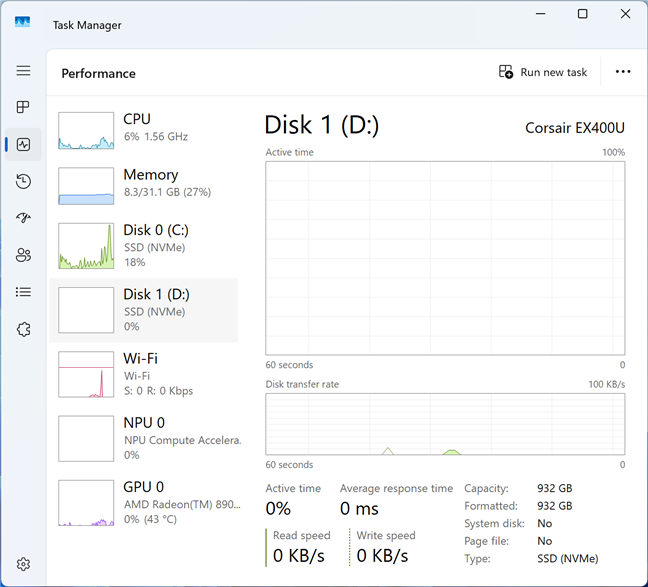The height and width of the screenshot is (587, 648).
Task: Click the Task Manager app icon
Action: click(22, 21)
